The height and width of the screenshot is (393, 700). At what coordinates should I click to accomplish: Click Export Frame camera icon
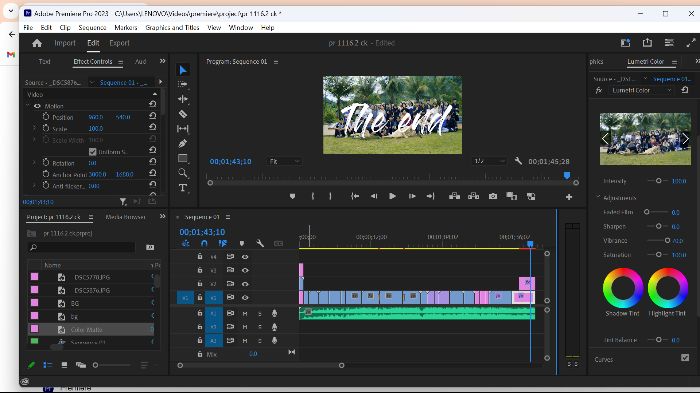coord(493,196)
